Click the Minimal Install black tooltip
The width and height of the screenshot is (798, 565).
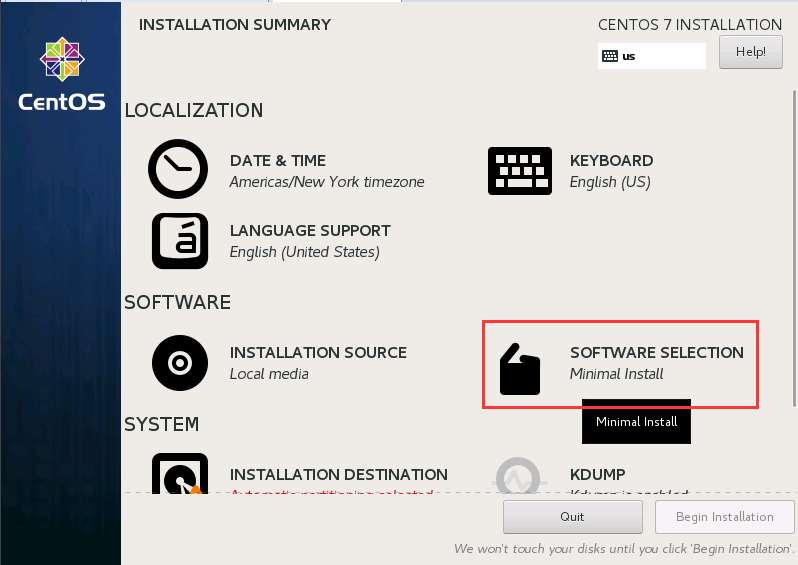[636, 421]
